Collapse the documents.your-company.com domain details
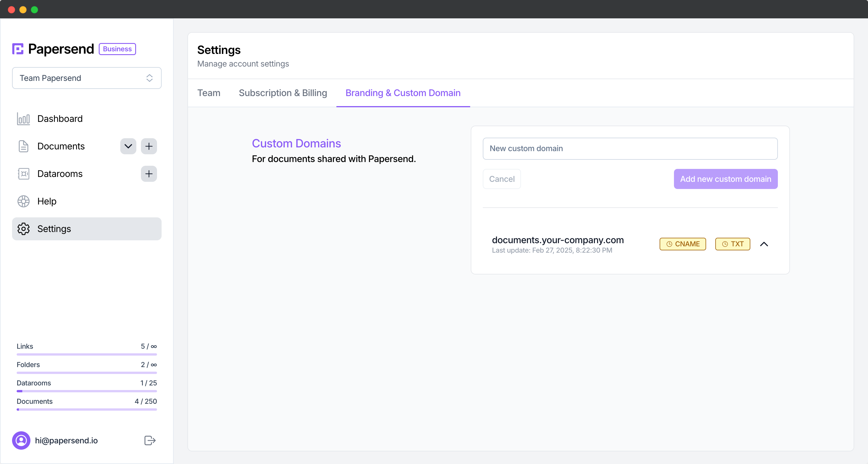The height and width of the screenshot is (464, 868). pyautogui.click(x=764, y=244)
